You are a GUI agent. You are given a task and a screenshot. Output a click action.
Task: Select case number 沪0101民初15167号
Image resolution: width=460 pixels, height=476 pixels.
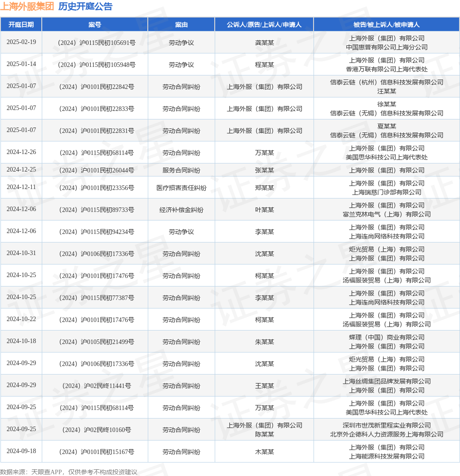point(107,452)
